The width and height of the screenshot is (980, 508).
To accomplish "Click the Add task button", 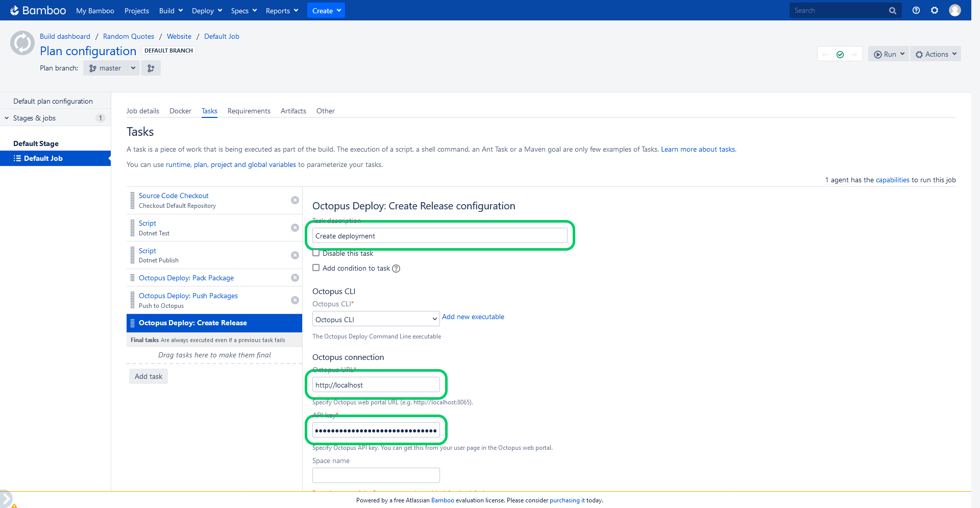I will [149, 376].
